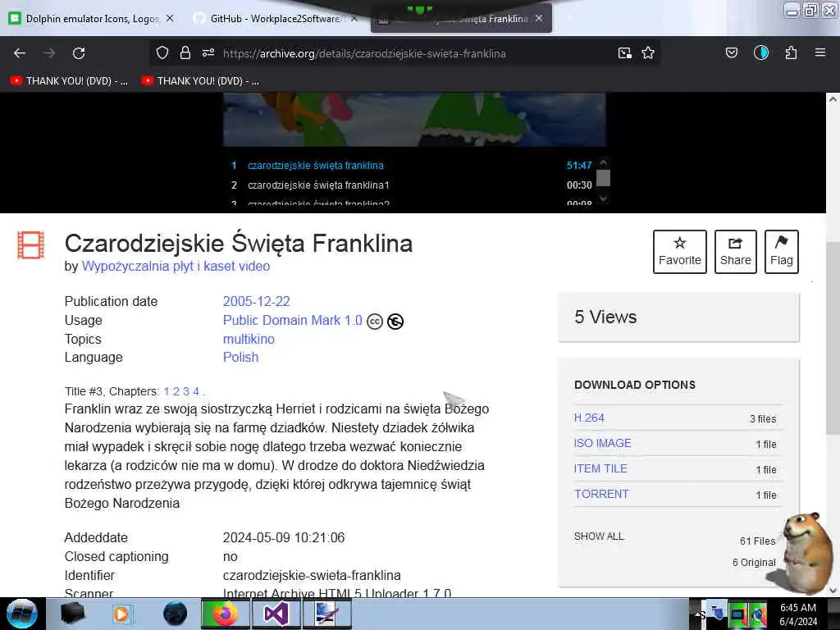Open uploader Wypożyczalnia płyt i kaset video
The width and height of the screenshot is (840, 630).
pyautogui.click(x=176, y=267)
